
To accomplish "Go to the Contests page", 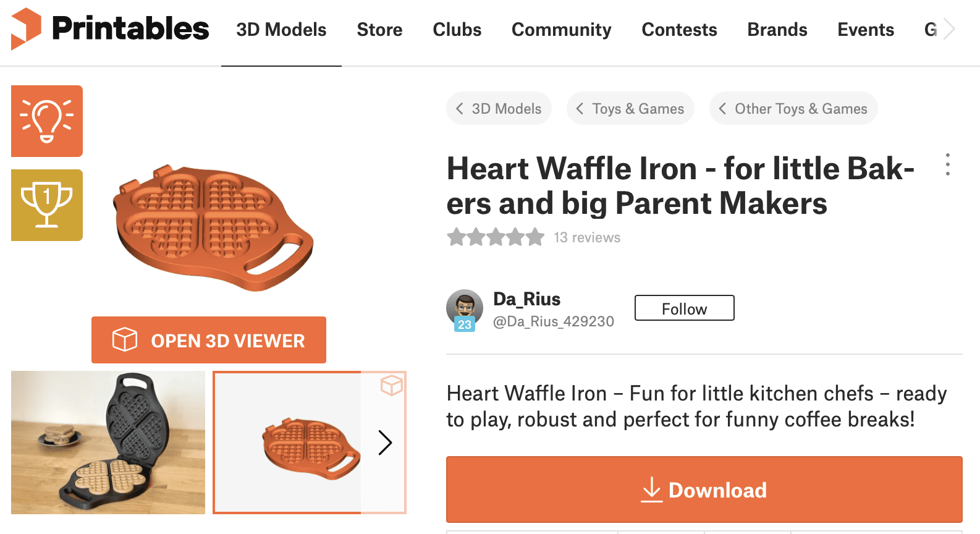I will 679,30.
